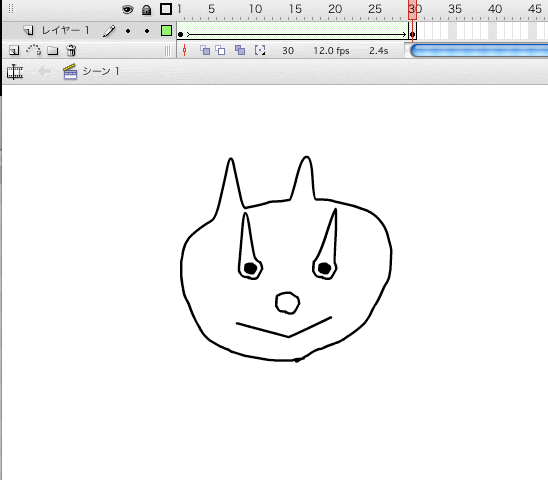Viewport: 548px width, 480px height.
Task: Open modify onion markers menu
Action: click(260, 50)
